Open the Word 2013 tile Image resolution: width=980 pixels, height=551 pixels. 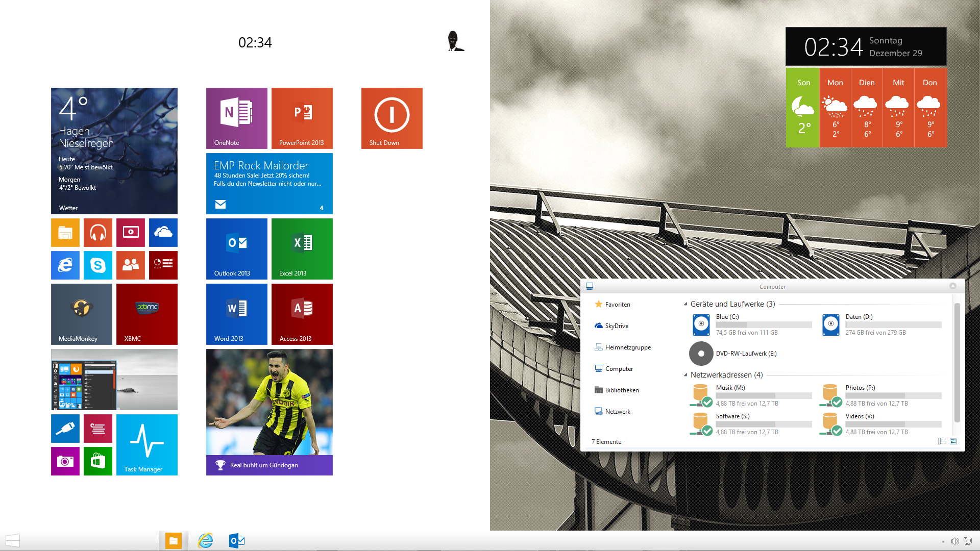236,314
